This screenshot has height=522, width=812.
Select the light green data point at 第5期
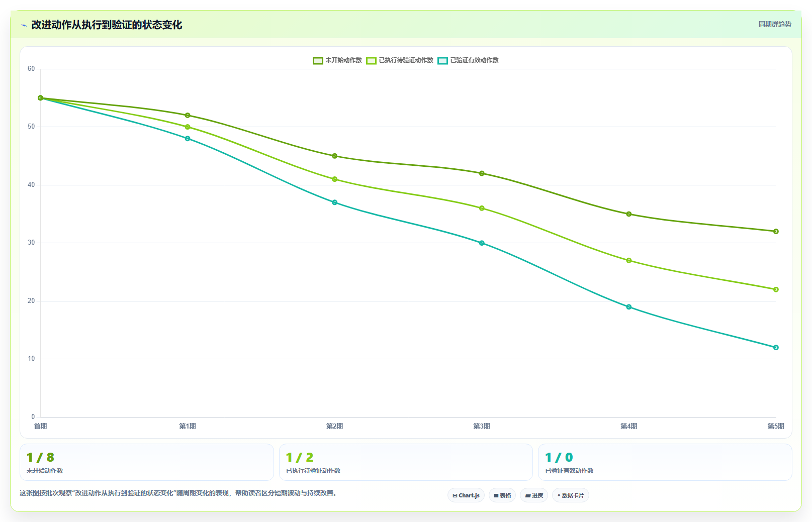(776, 289)
